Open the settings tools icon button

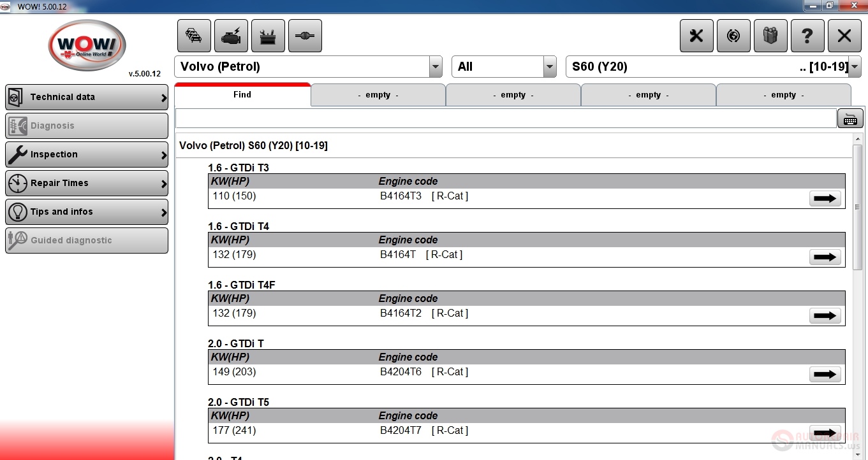(x=696, y=36)
